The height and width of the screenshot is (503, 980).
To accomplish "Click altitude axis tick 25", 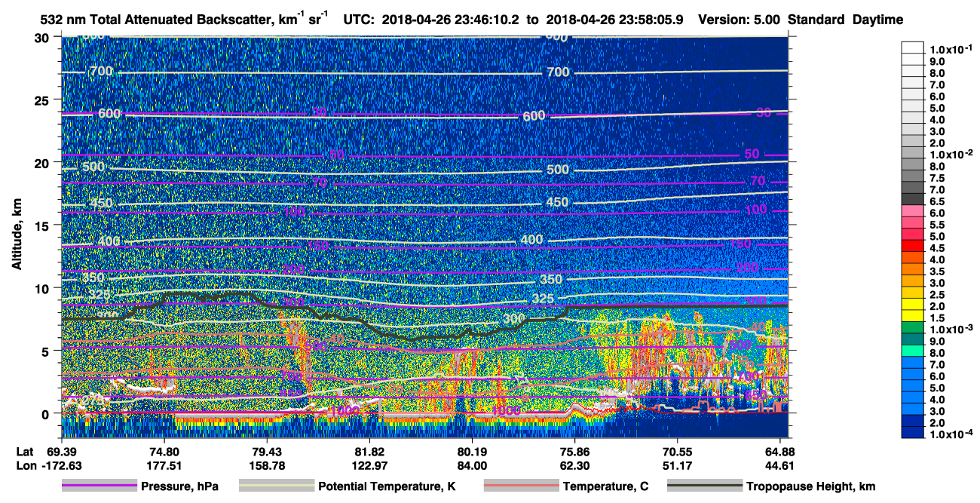I will click(x=44, y=100).
